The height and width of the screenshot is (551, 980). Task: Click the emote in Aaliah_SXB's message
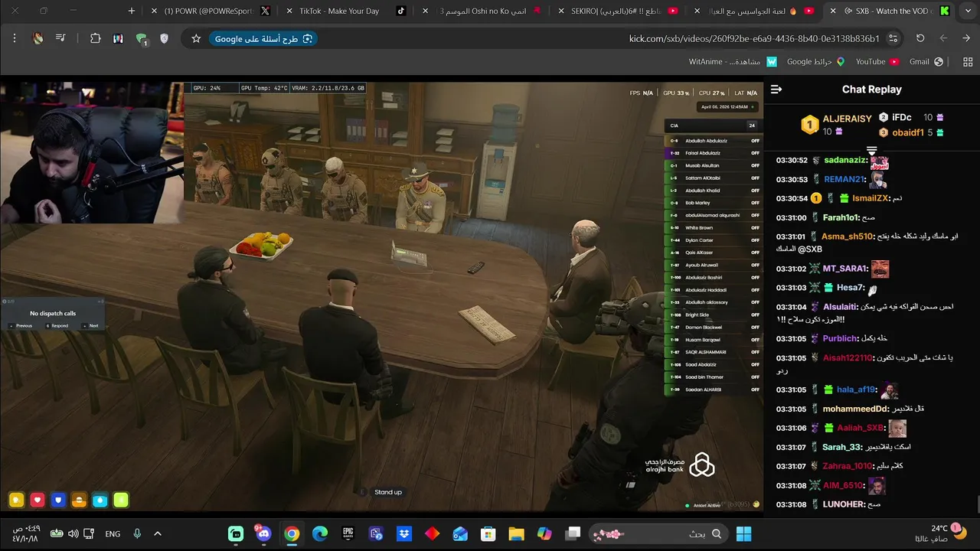(x=897, y=429)
